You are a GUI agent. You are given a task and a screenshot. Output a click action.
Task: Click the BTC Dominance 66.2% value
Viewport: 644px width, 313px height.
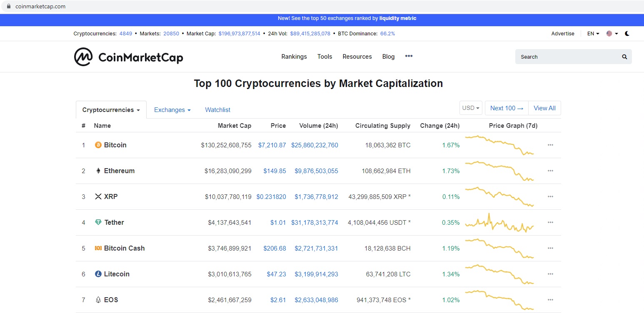pyautogui.click(x=387, y=34)
